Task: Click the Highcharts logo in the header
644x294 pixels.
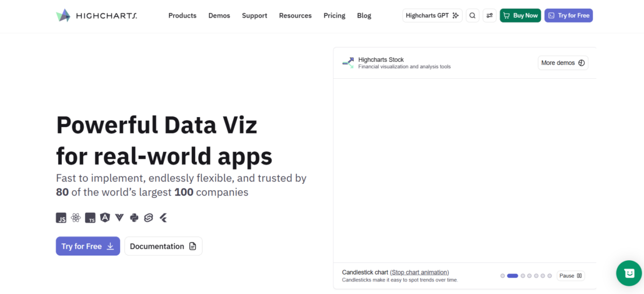Action: 96,16
